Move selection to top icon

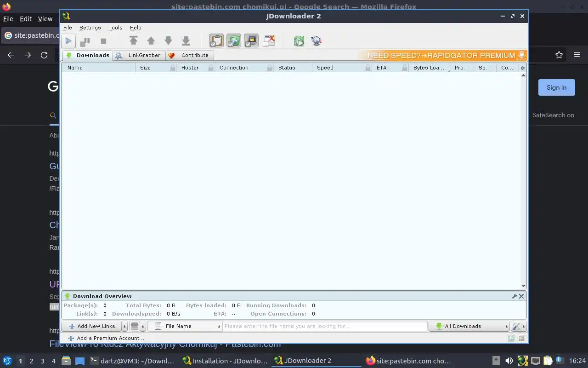(x=133, y=41)
